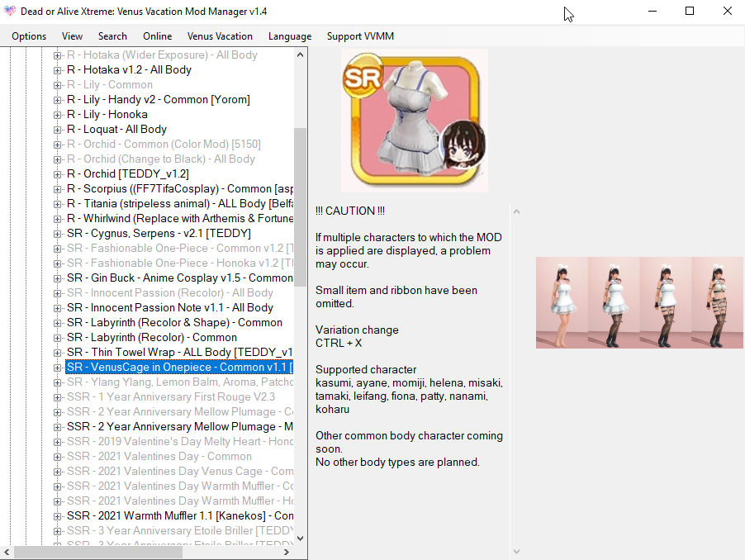Open the Online menu
The image size is (745, 560).
click(157, 36)
